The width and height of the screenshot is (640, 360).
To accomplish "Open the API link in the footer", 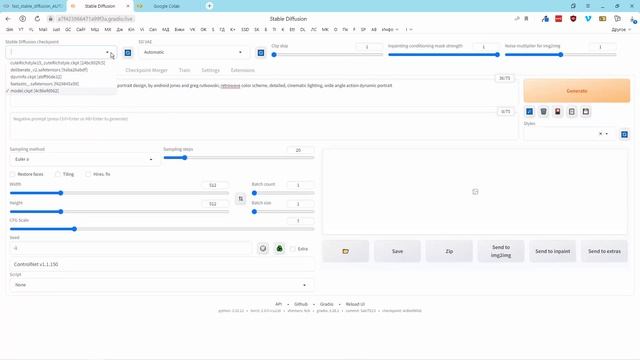I will [278, 304].
